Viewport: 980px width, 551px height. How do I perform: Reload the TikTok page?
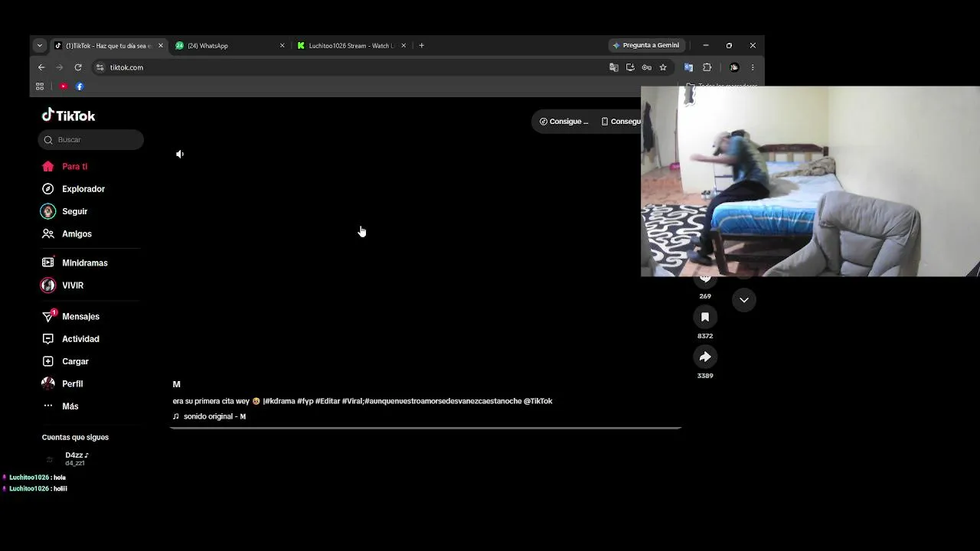coord(78,67)
